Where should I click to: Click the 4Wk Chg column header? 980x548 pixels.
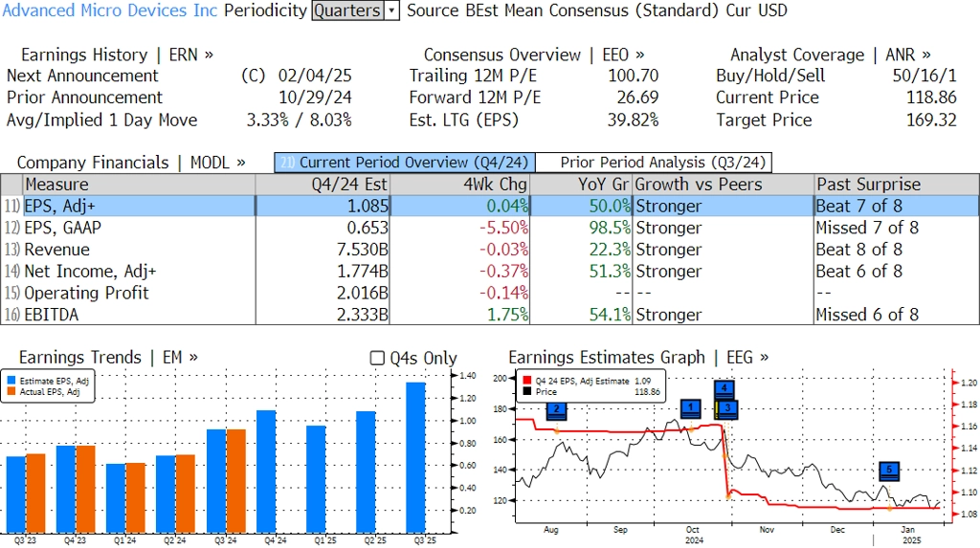click(459, 185)
